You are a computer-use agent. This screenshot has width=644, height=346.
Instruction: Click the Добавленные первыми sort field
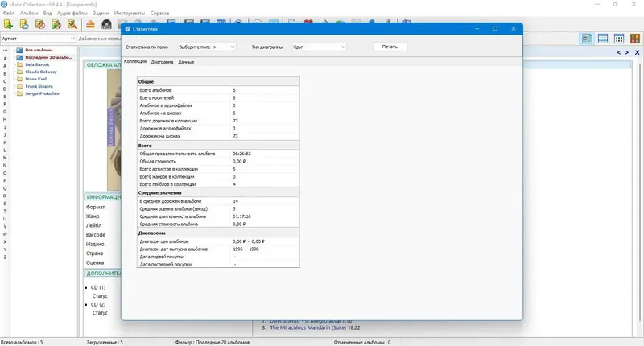(99, 39)
